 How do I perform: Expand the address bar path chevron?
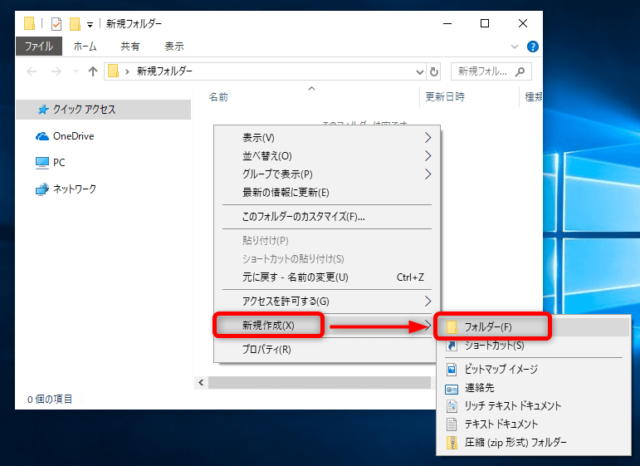point(127,72)
